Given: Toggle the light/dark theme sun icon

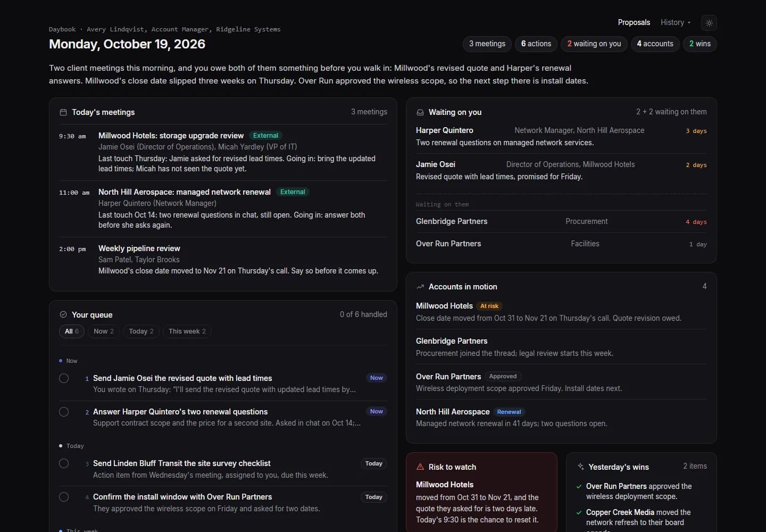Looking at the screenshot, I should pyautogui.click(x=709, y=23).
